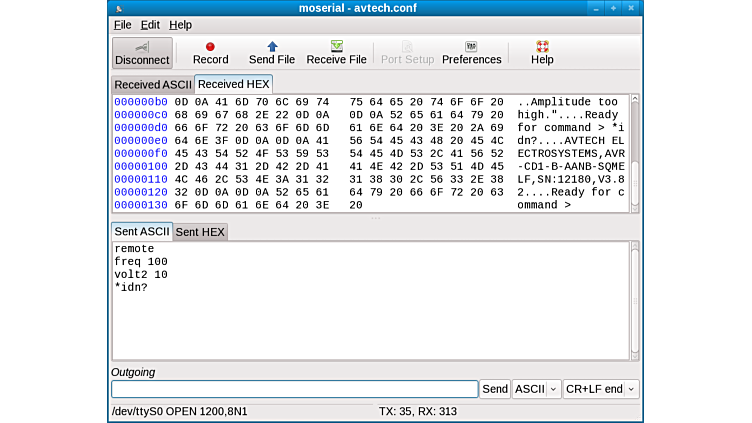Open the Help menu in menu bar

[x=180, y=25]
